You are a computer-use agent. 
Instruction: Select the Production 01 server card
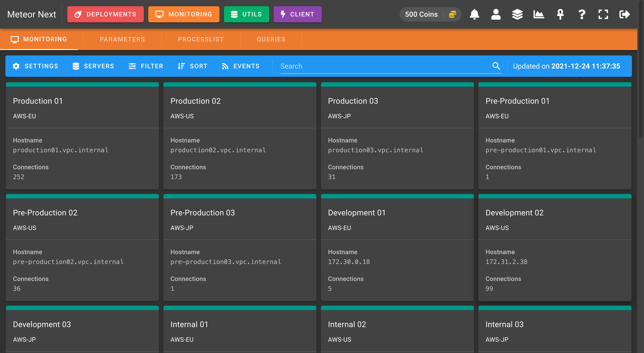(82, 136)
